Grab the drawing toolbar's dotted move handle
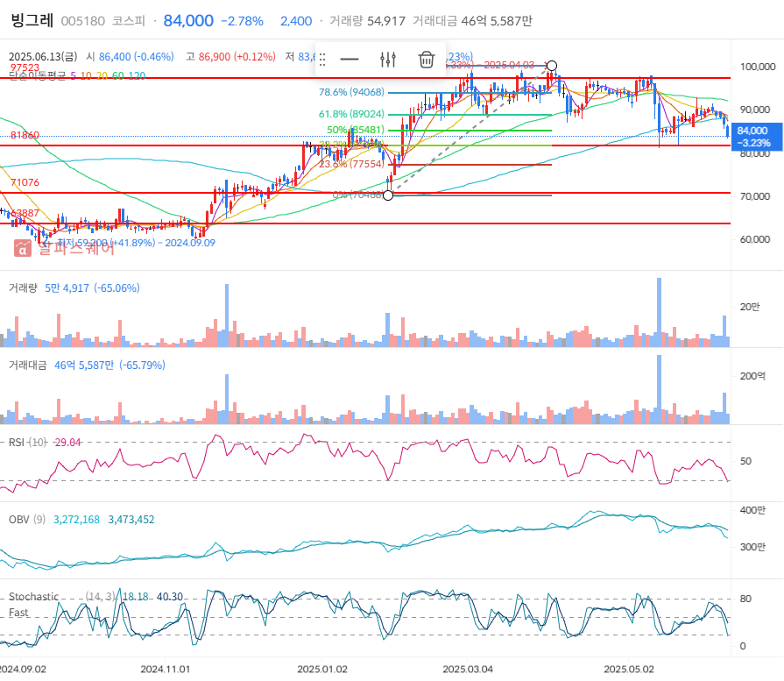Image resolution: width=784 pixels, height=681 pixels. tap(322, 60)
